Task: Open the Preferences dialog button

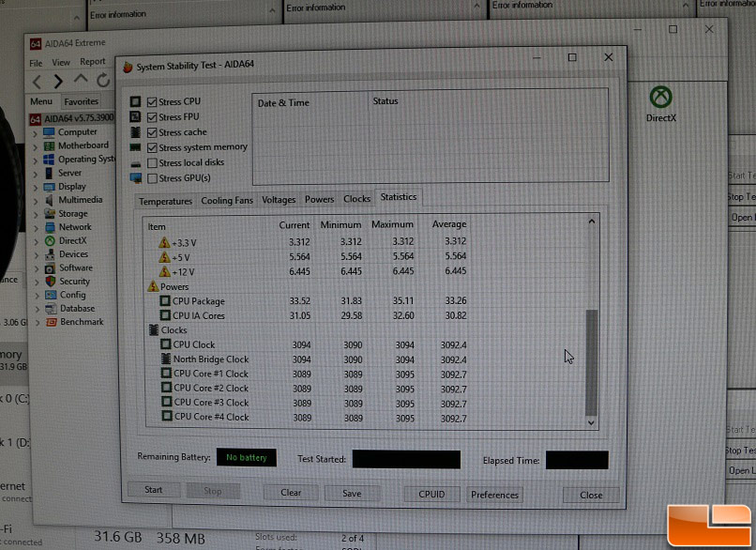Action: pos(494,495)
